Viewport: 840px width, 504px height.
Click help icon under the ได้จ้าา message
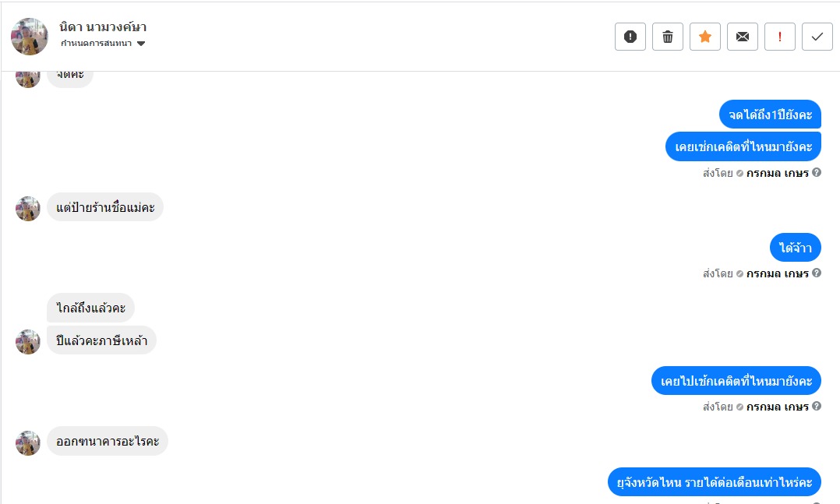(817, 273)
